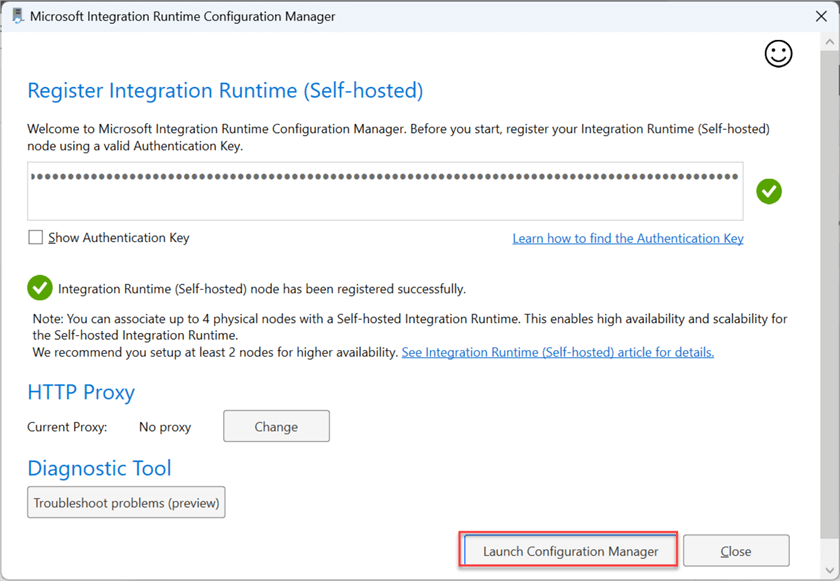Click the Close button at bottom right

736,550
